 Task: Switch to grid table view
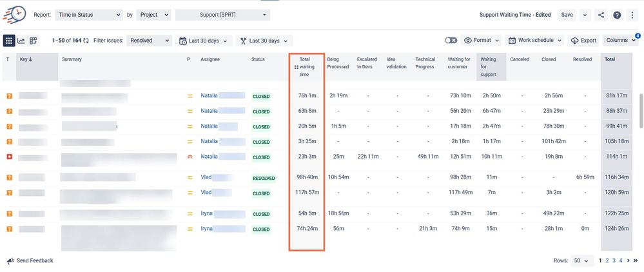click(9, 40)
